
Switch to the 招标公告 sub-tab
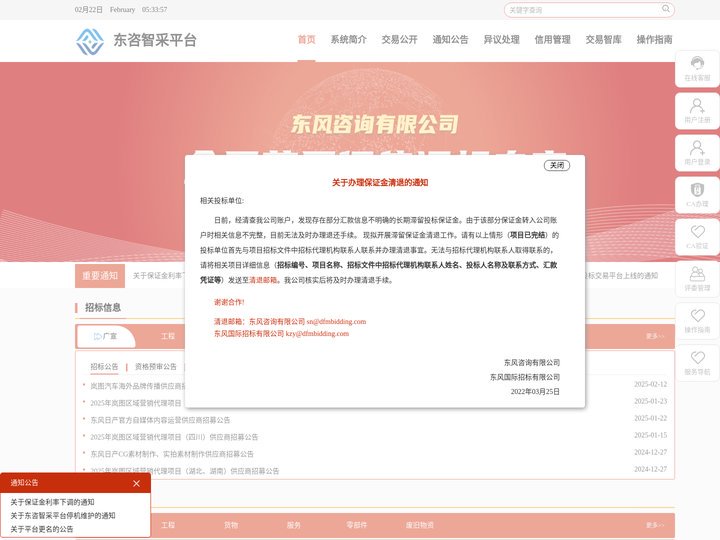tap(104, 366)
